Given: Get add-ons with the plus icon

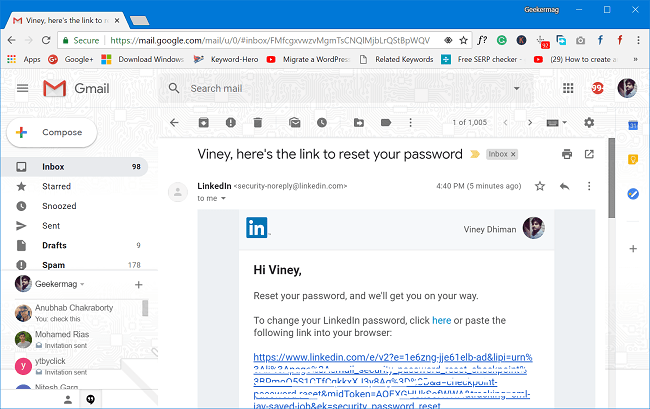Looking at the screenshot, I should click(633, 249).
